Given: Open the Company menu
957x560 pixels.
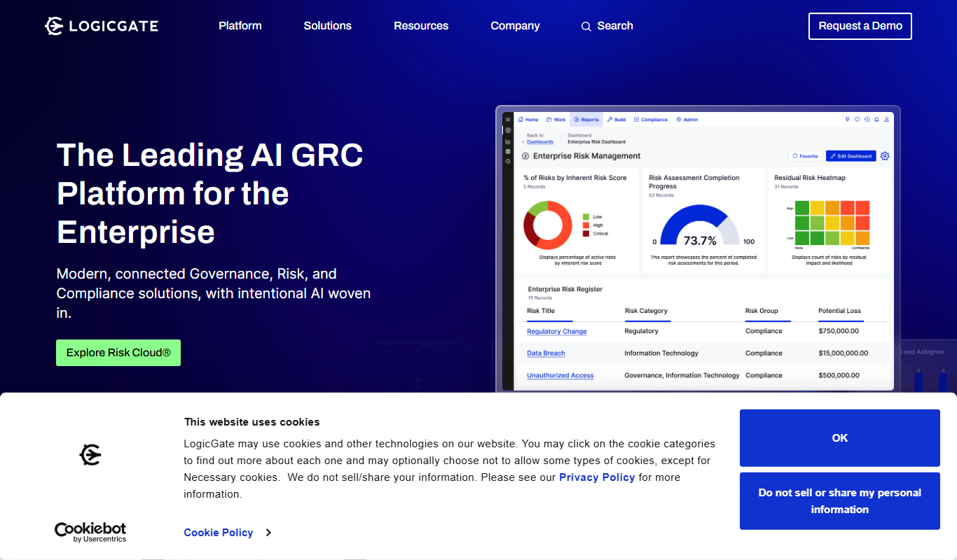Looking at the screenshot, I should [515, 26].
